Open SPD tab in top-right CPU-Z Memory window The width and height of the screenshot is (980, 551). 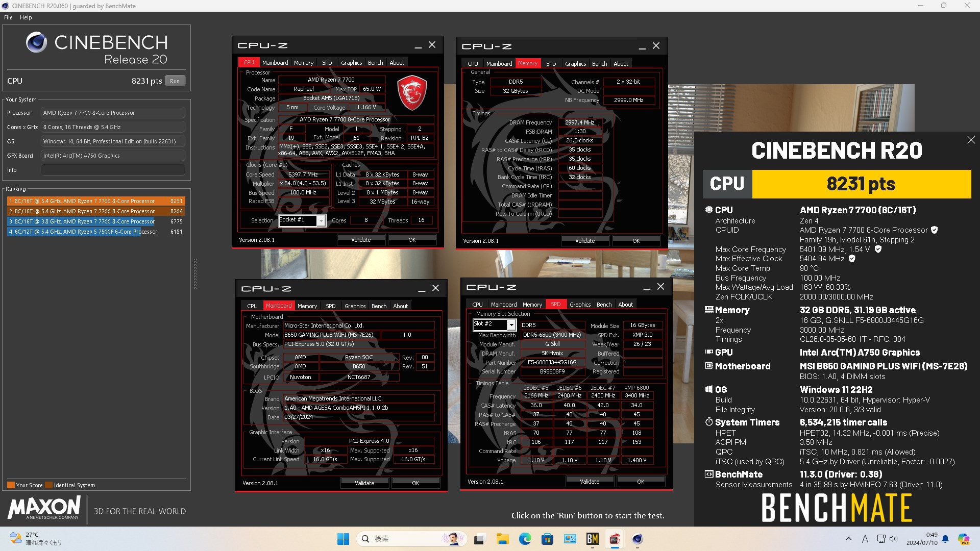(x=551, y=64)
